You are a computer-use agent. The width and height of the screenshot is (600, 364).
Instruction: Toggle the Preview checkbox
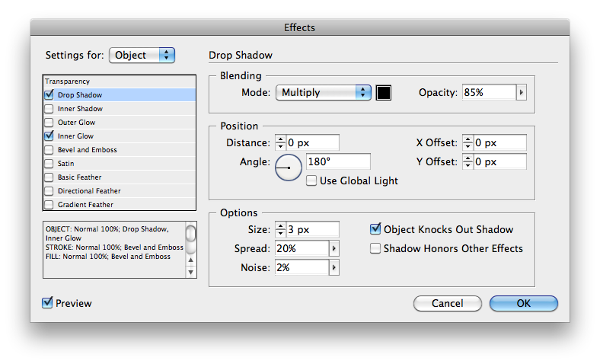tap(47, 303)
